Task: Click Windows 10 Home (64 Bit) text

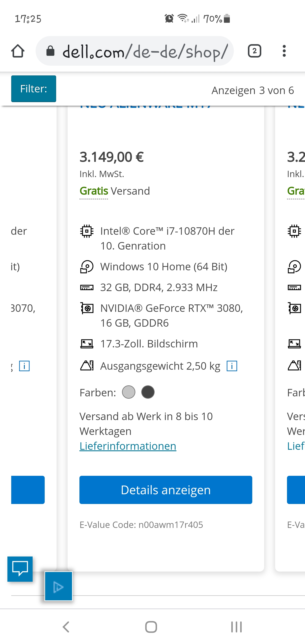Action: pyautogui.click(x=164, y=267)
